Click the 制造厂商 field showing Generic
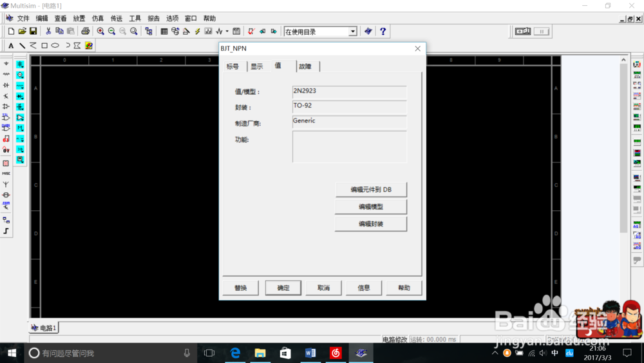The image size is (644, 363). click(x=350, y=122)
